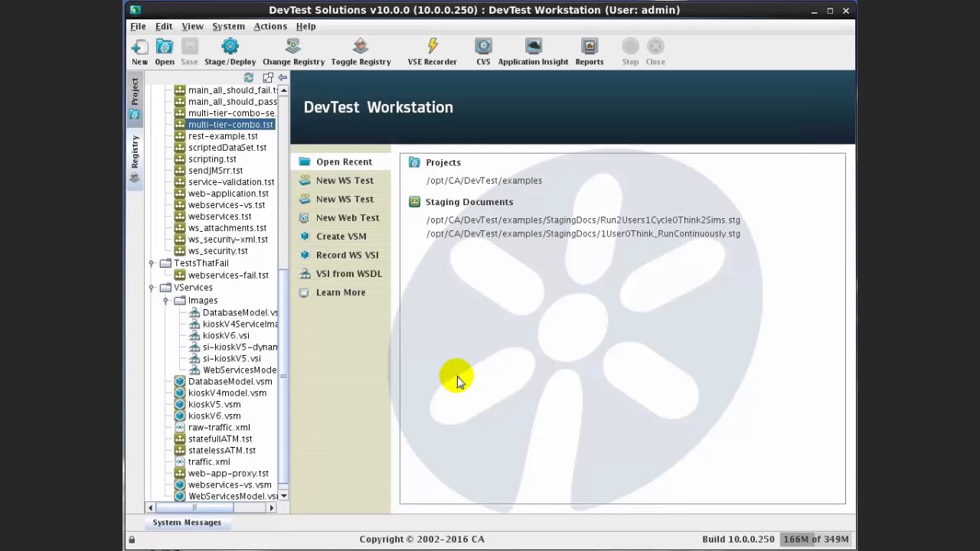Click the Staging Documents icon
Viewport: 980px width, 551px height.
tap(414, 202)
